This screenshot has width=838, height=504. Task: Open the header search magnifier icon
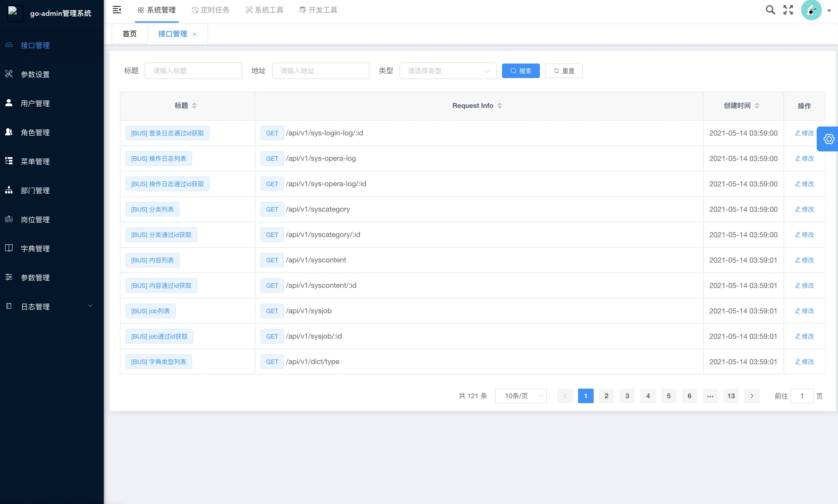click(770, 10)
